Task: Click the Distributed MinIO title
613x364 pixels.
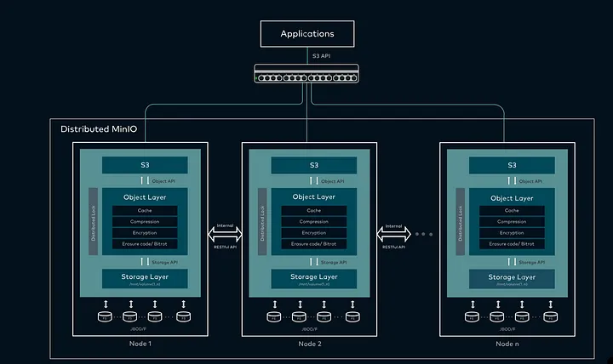Action: tap(99, 129)
